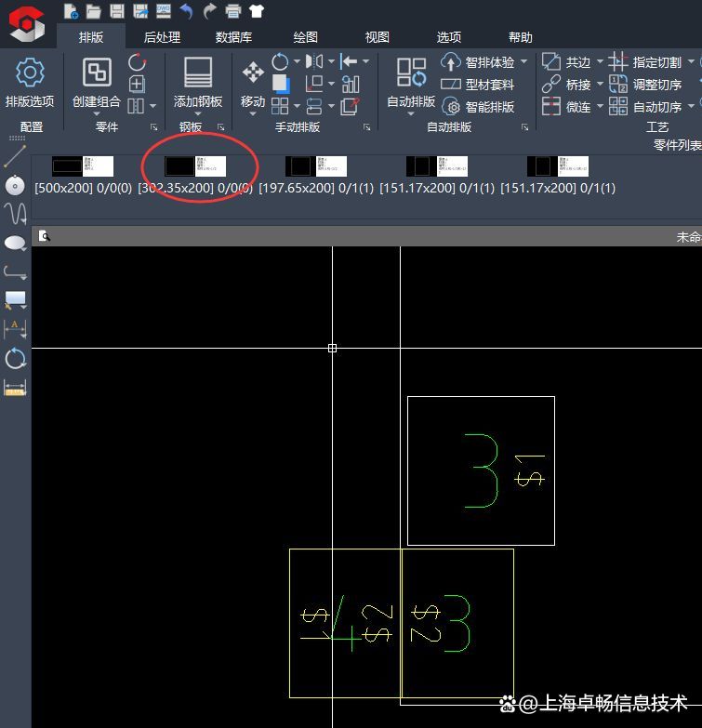Expand the 创建组合 dropdown arrow
The height and width of the screenshot is (728, 702).
tap(97, 113)
